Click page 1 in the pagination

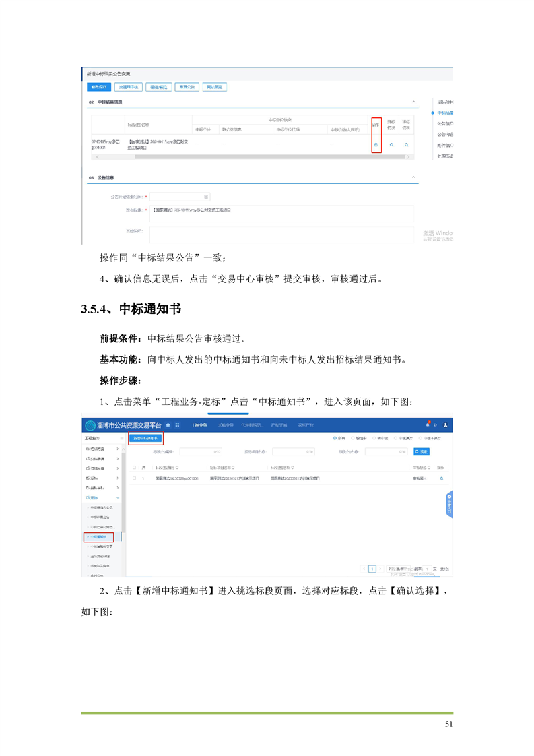tap(371, 569)
